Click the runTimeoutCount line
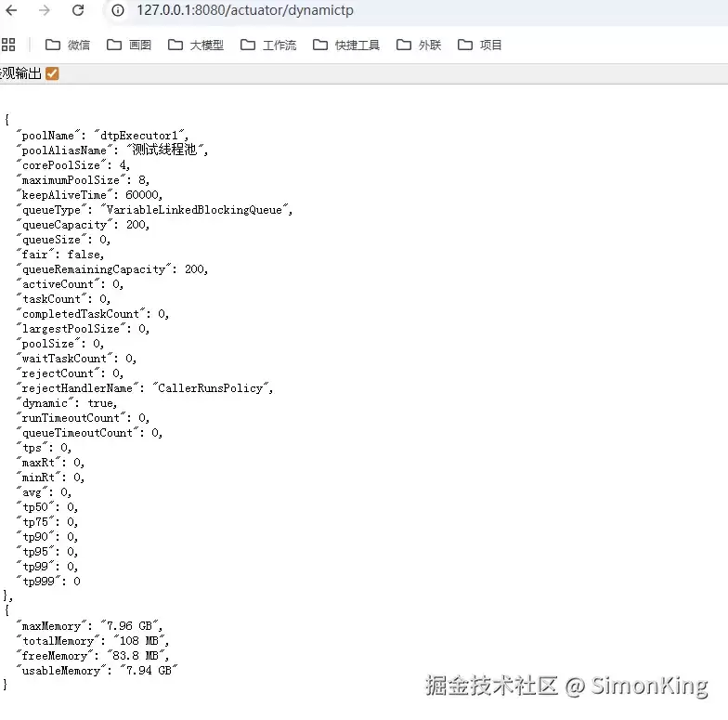728x720 pixels. (x=83, y=418)
